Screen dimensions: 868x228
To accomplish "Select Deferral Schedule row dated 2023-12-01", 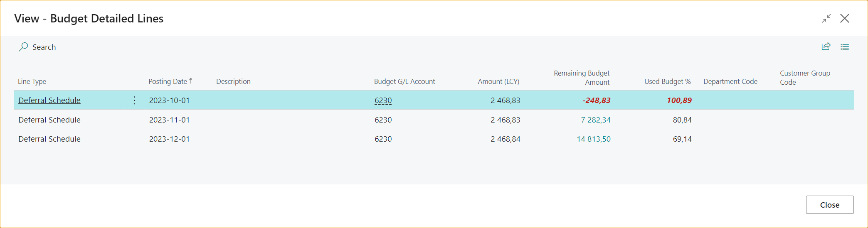I will click(49, 139).
